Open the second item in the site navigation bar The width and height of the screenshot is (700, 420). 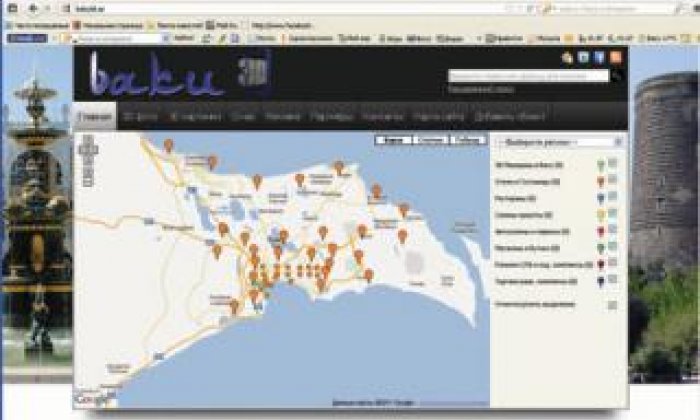coord(141,117)
